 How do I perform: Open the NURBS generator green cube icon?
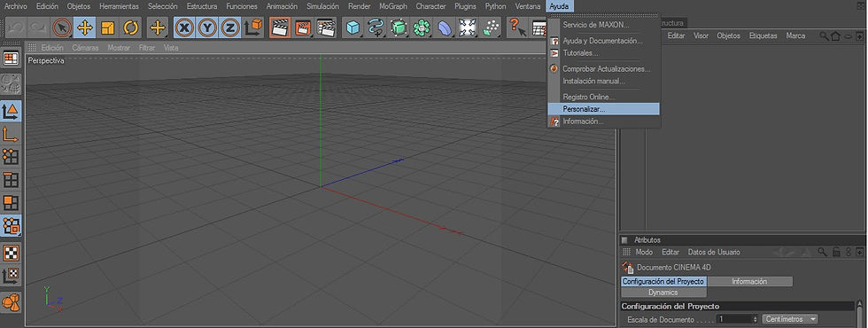pos(399,27)
